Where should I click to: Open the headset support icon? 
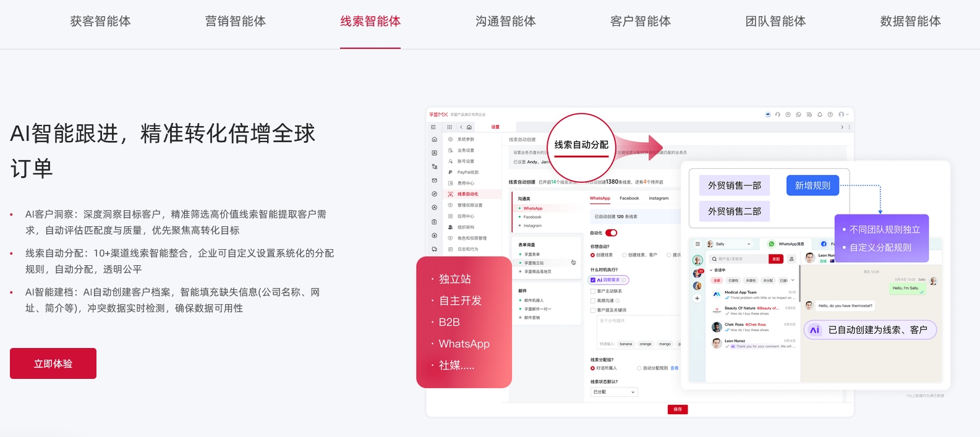778,114
